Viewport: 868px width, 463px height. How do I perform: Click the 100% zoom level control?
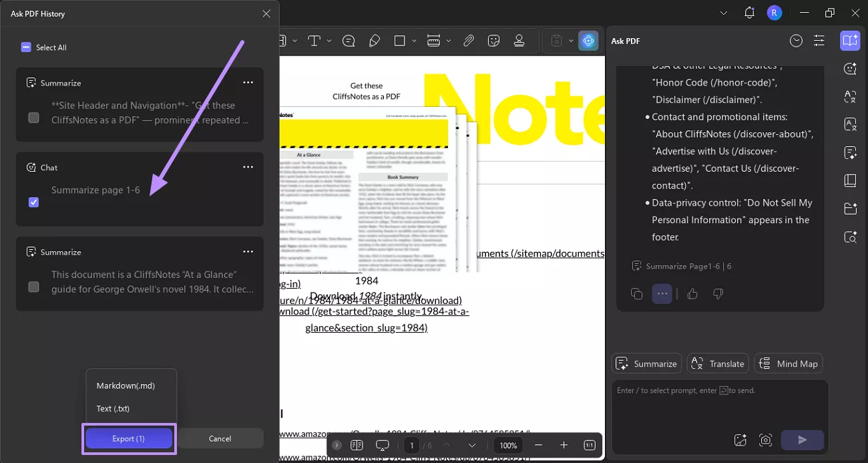tap(508, 445)
